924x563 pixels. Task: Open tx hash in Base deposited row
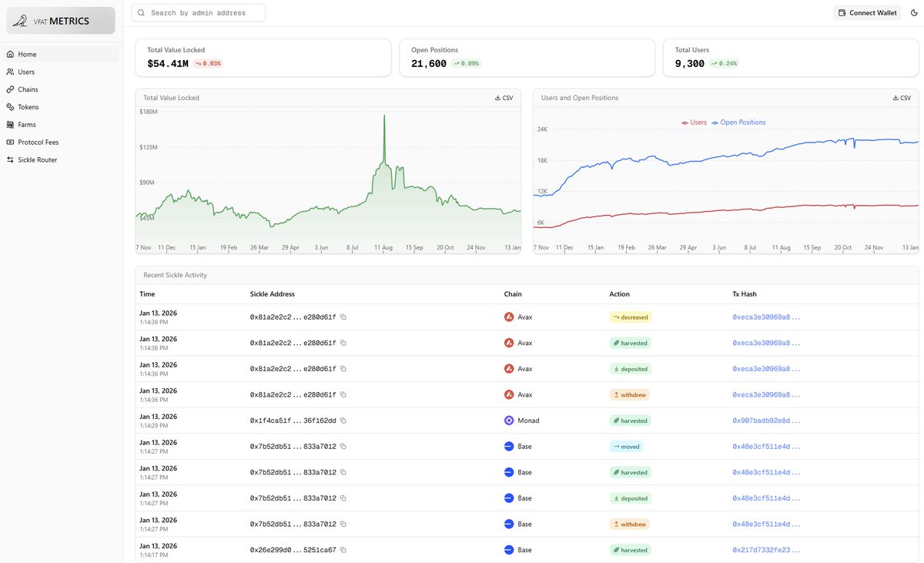[767, 498]
